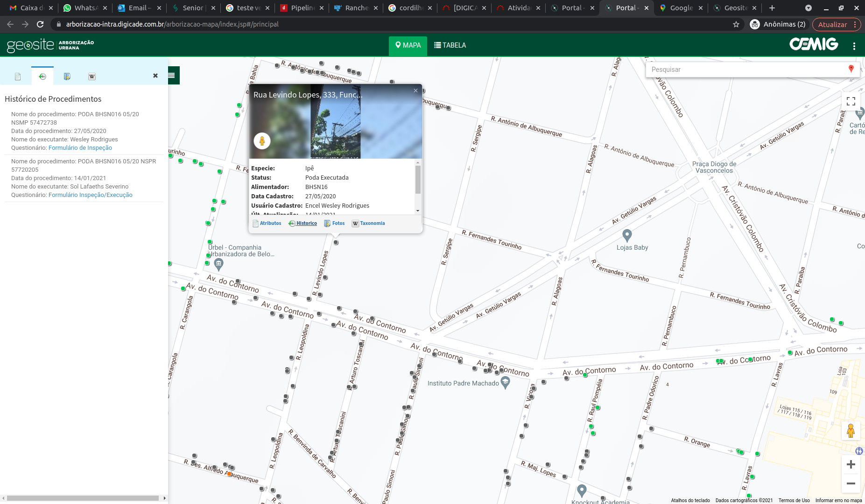Click the Instituto Padre Machado marker
The image size is (865, 504).
(505, 383)
